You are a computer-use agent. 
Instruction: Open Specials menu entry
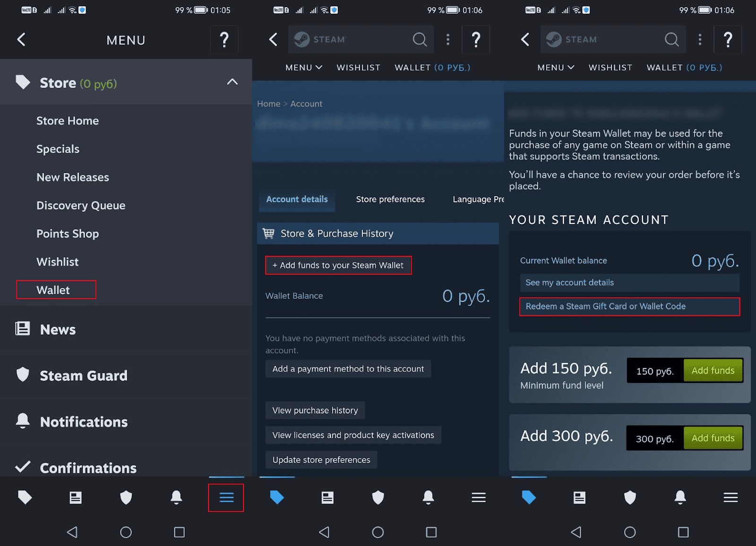[x=58, y=149]
